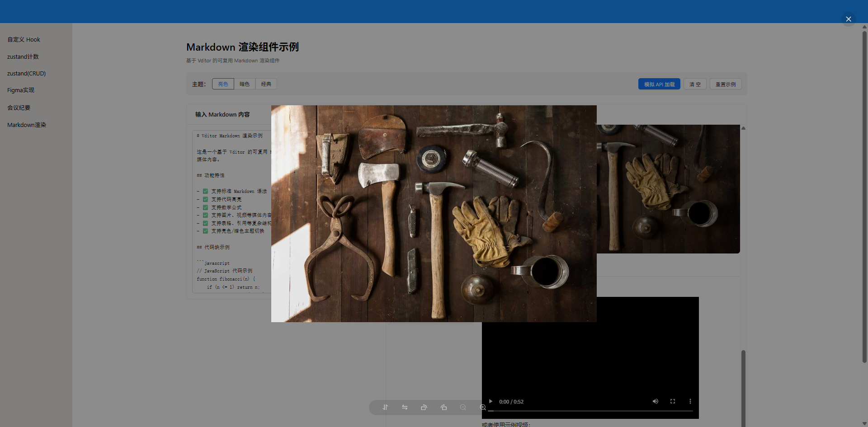
Task: Zoom out the previewed image
Action: (x=463, y=407)
